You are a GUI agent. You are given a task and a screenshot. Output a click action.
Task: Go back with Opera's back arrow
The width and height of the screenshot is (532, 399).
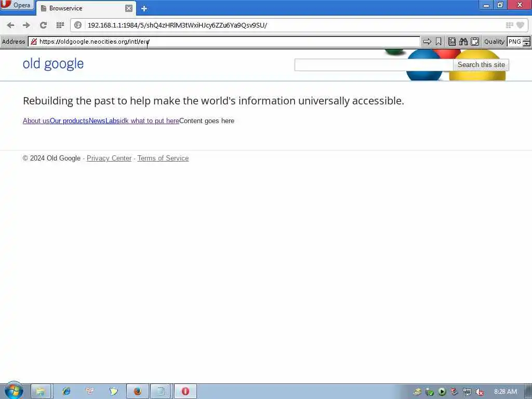coord(10,25)
